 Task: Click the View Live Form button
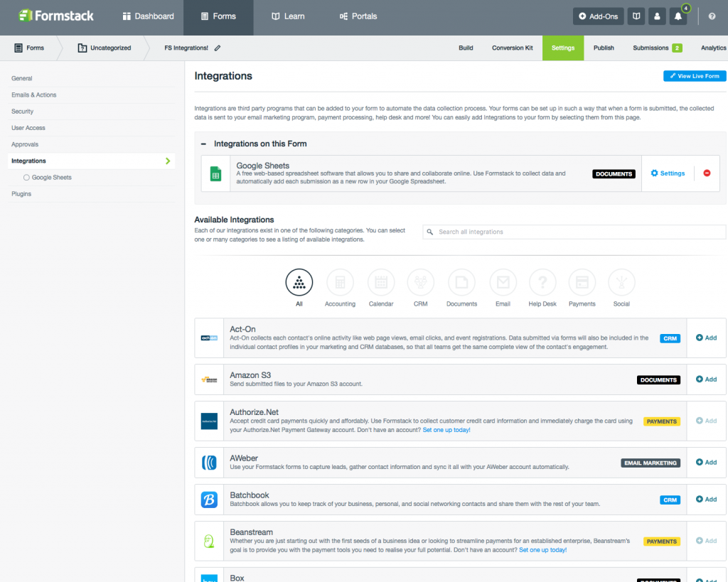[694, 76]
